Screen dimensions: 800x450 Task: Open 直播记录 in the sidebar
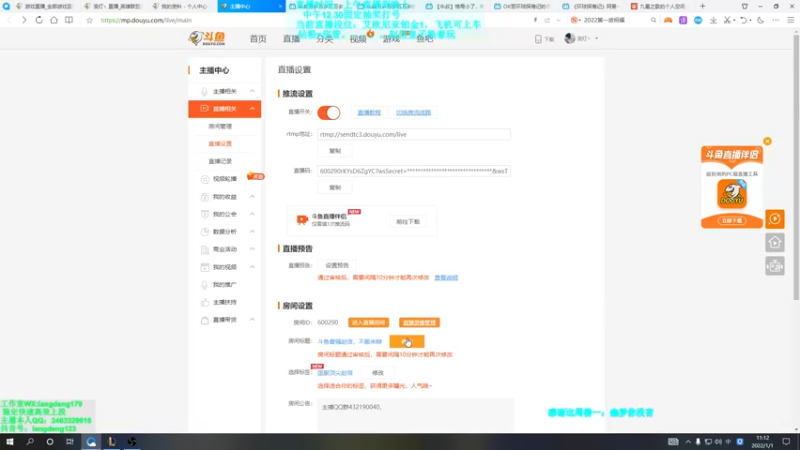[x=220, y=161]
